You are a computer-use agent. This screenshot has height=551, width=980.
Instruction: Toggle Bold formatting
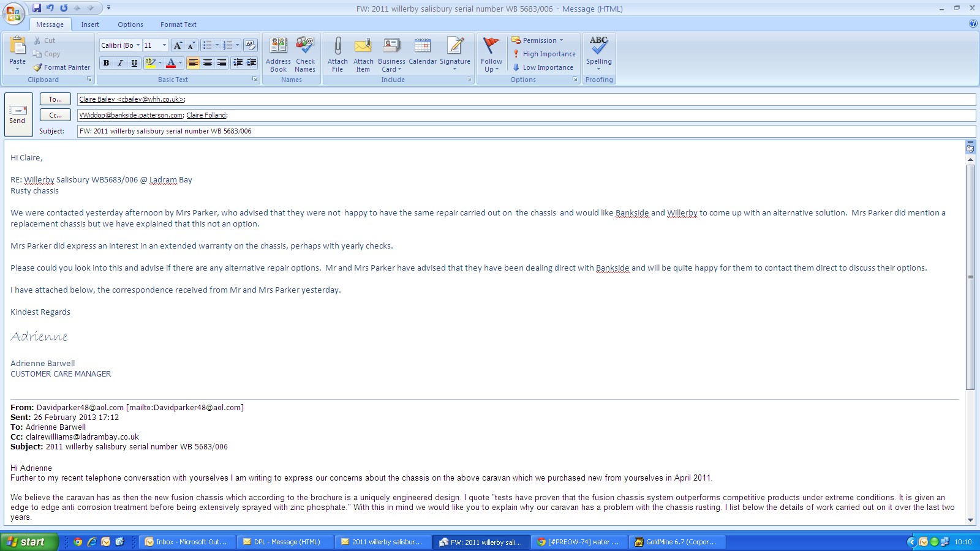pos(106,63)
